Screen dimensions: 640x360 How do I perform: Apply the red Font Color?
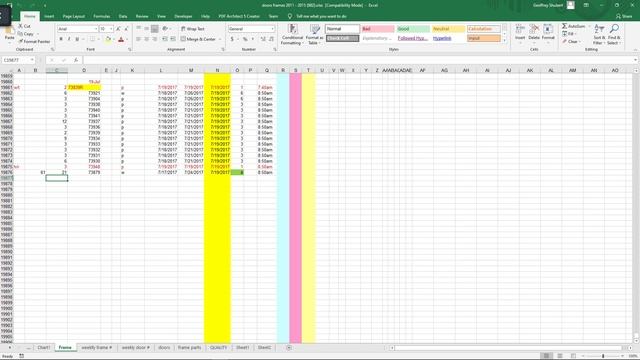coord(121,39)
